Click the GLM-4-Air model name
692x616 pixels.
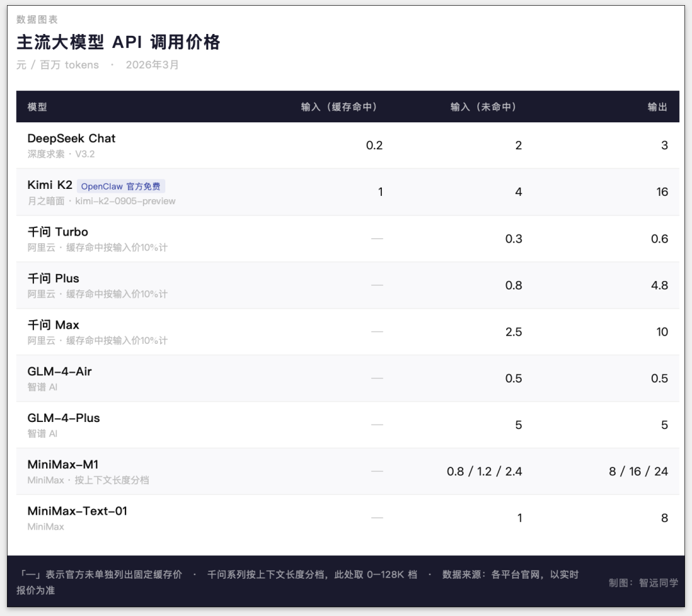pyautogui.click(x=60, y=371)
